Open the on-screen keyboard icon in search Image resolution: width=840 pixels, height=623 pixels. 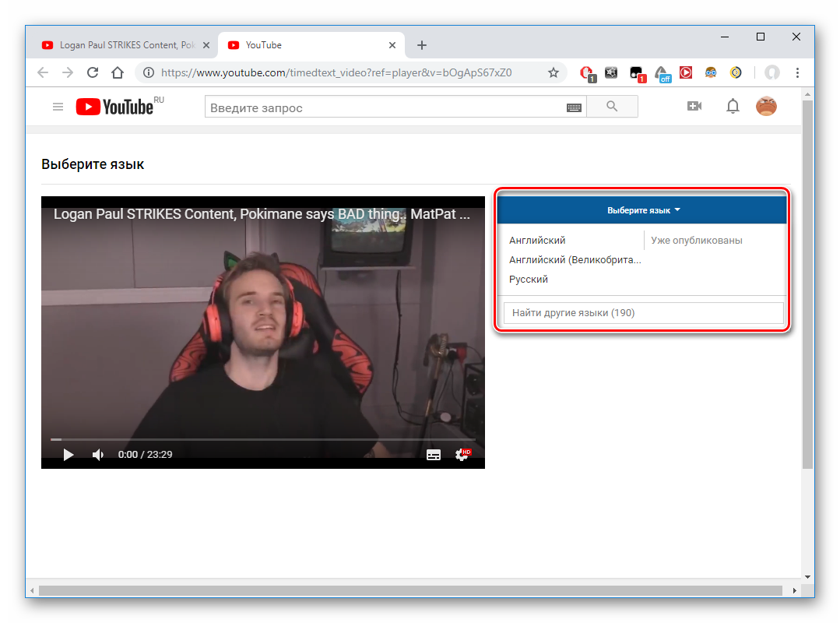coord(575,107)
